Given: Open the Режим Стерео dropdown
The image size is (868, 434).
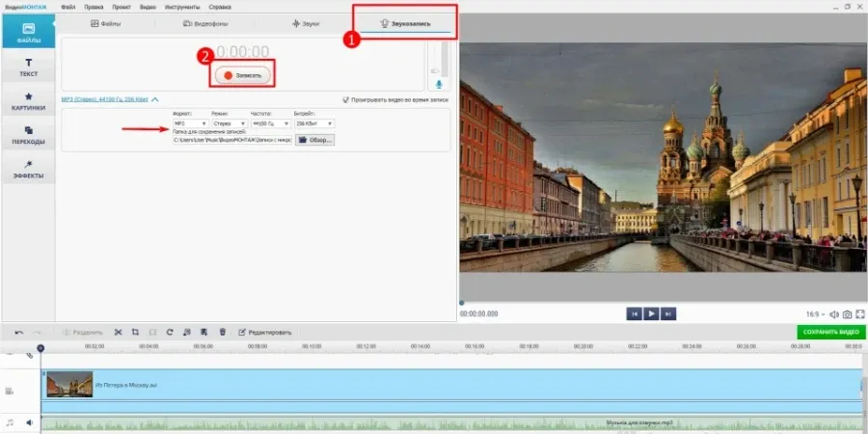Looking at the screenshot, I should (230, 123).
